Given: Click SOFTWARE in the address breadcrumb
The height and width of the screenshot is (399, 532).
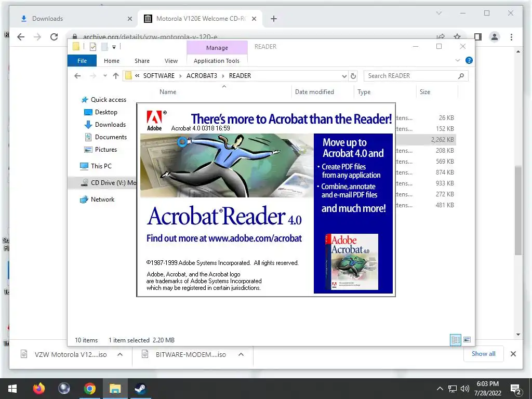Looking at the screenshot, I should pos(159,76).
